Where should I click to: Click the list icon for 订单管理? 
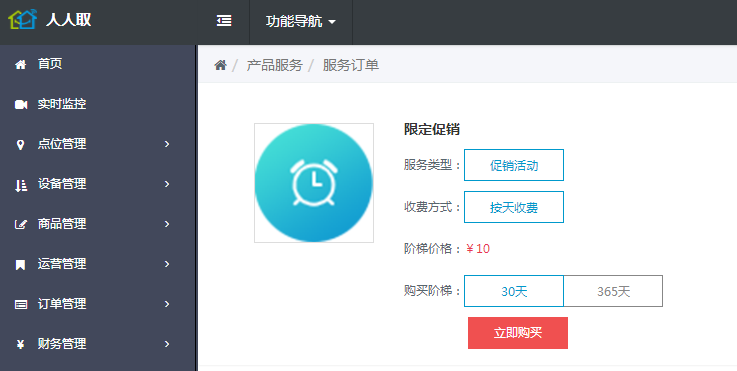[21, 305]
